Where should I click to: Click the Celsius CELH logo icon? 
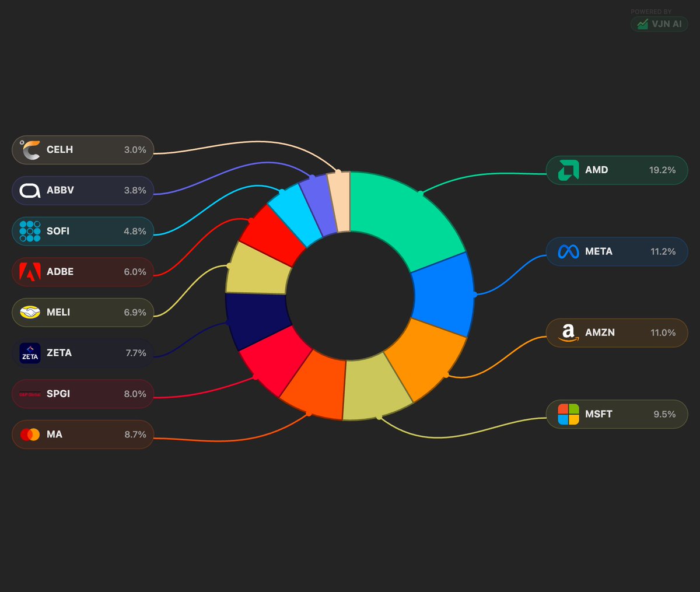click(x=30, y=150)
